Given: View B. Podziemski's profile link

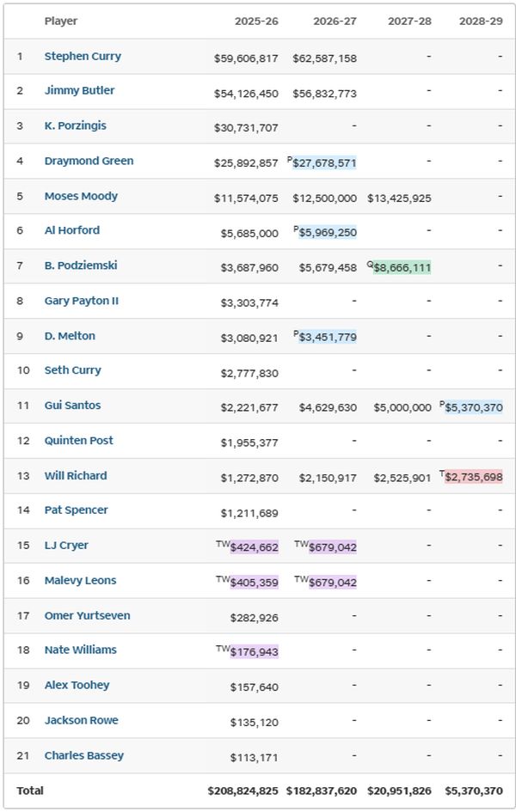Looking at the screenshot, I should pyautogui.click(x=81, y=266).
